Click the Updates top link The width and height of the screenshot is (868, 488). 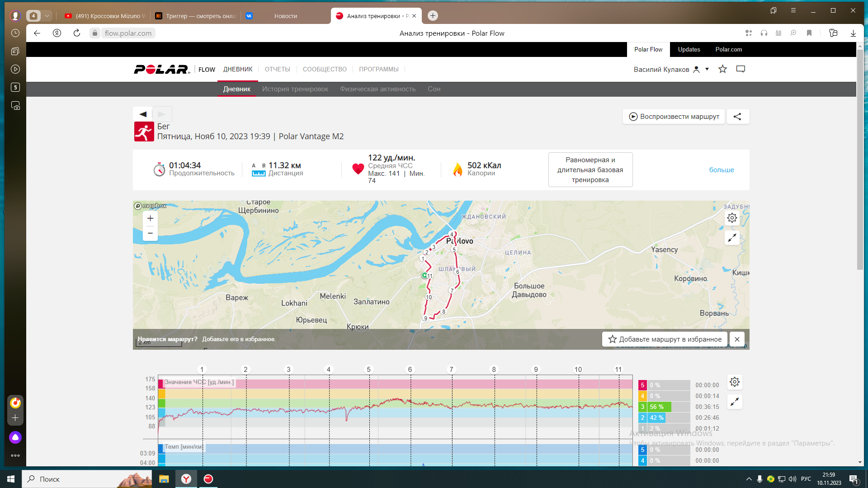coord(689,50)
